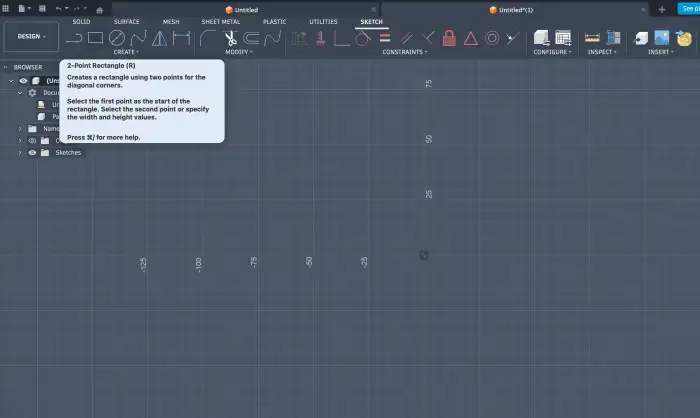Open the INSPECT dropdown menu
The width and height of the screenshot is (700, 418).
pyautogui.click(x=602, y=52)
